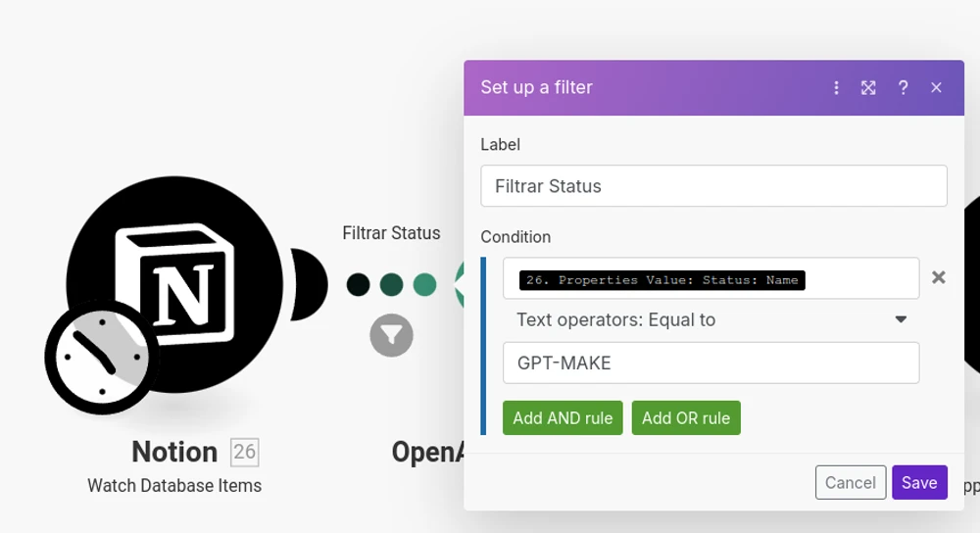Click the Properties Value Status Name pill
Screen dimensions: 980x533
click(x=661, y=280)
